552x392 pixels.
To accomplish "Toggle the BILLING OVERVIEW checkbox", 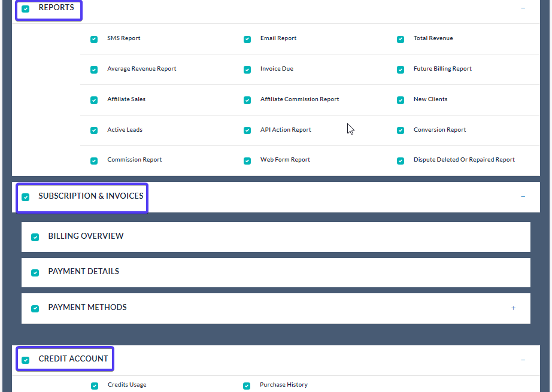I will (x=35, y=237).
